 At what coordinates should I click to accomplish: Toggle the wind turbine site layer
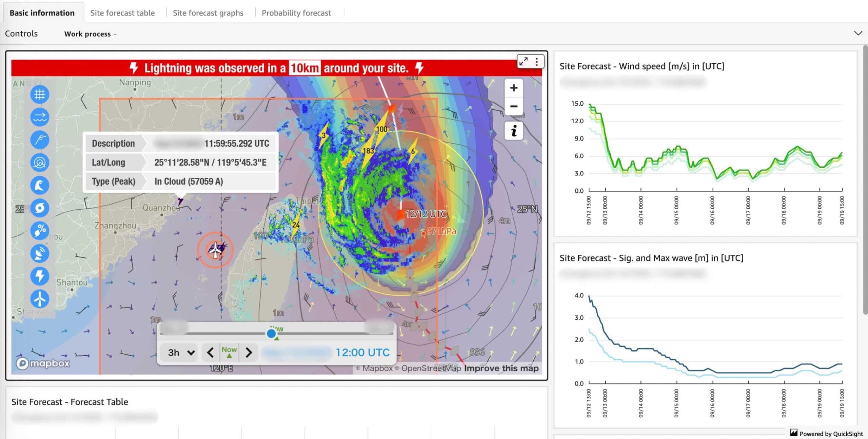[40, 299]
